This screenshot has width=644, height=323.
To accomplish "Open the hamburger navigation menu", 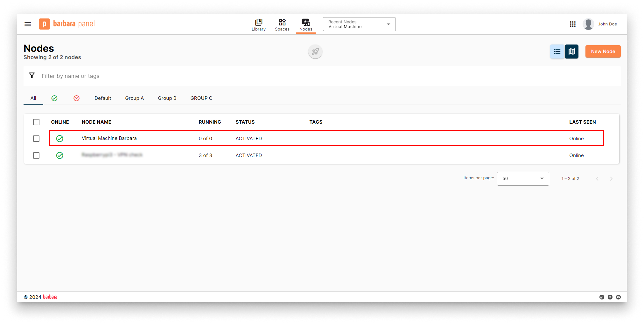I will tap(28, 24).
